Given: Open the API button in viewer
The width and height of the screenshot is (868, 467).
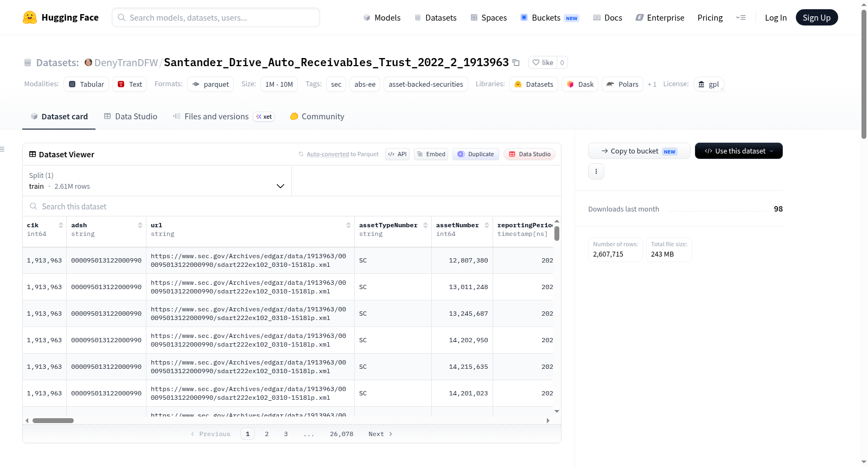Looking at the screenshot, I should click(x=397, y=154).
